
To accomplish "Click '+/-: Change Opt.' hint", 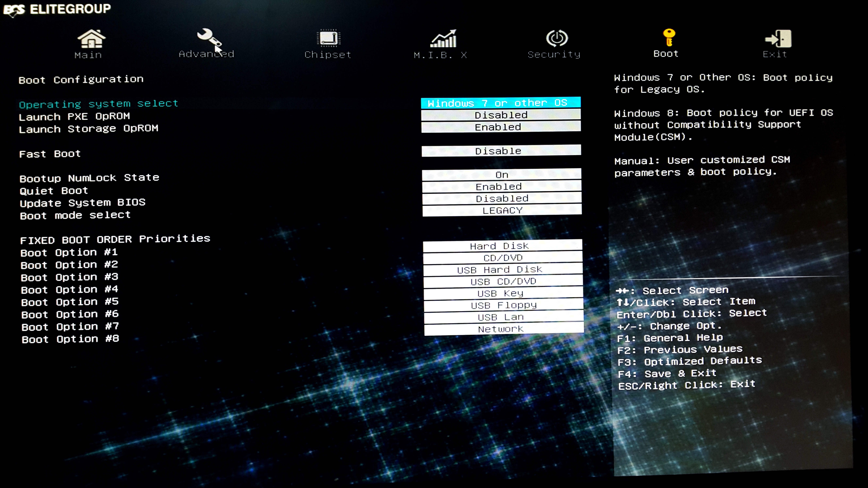I will (669, 326).
